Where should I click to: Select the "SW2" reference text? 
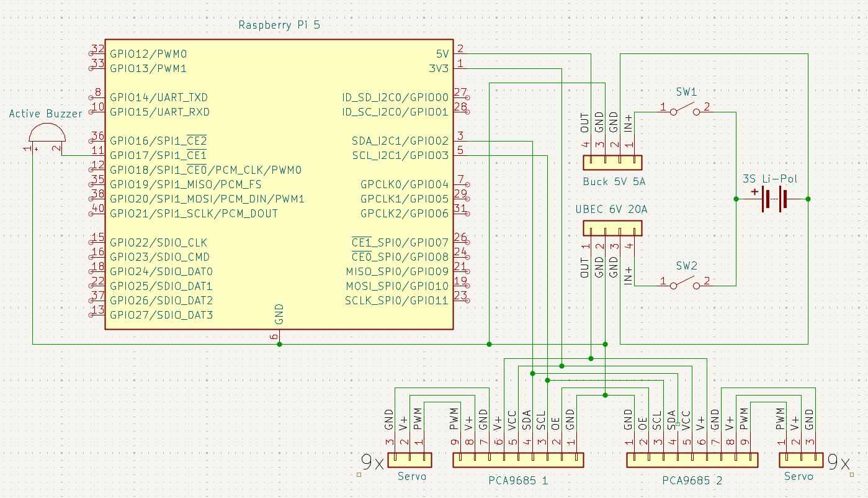[687, 266]
